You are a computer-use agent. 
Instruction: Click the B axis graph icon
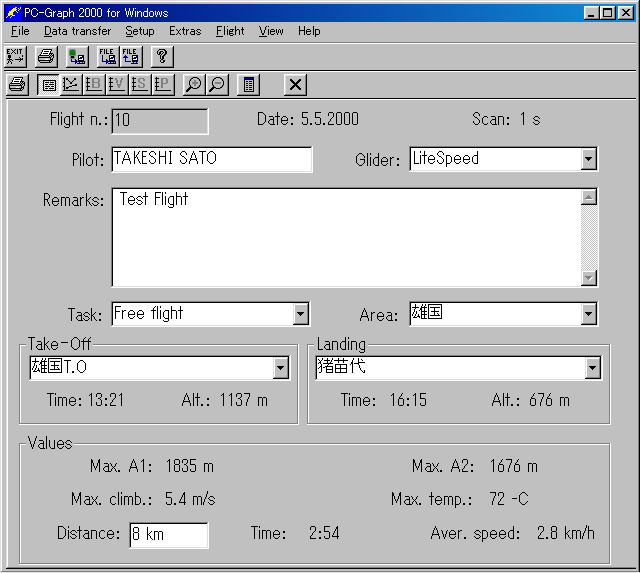(94, 85)
